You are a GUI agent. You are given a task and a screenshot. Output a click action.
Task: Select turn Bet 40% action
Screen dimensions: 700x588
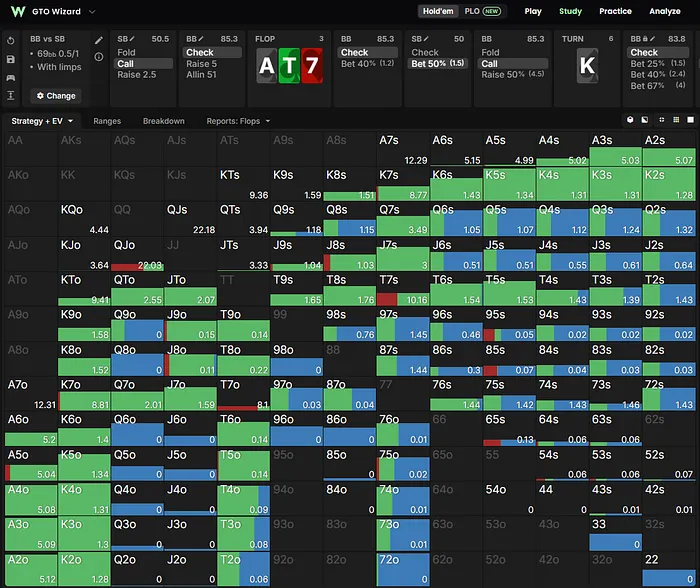pos(658,75)
